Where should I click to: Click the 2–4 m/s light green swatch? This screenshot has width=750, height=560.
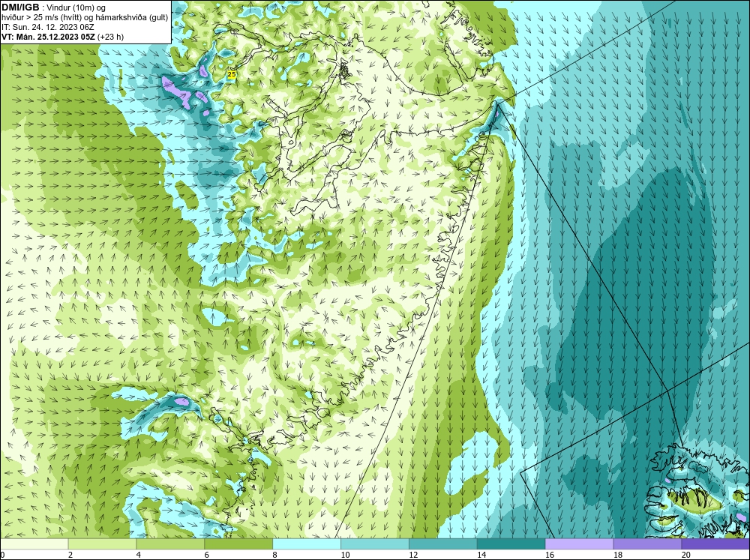102,544
